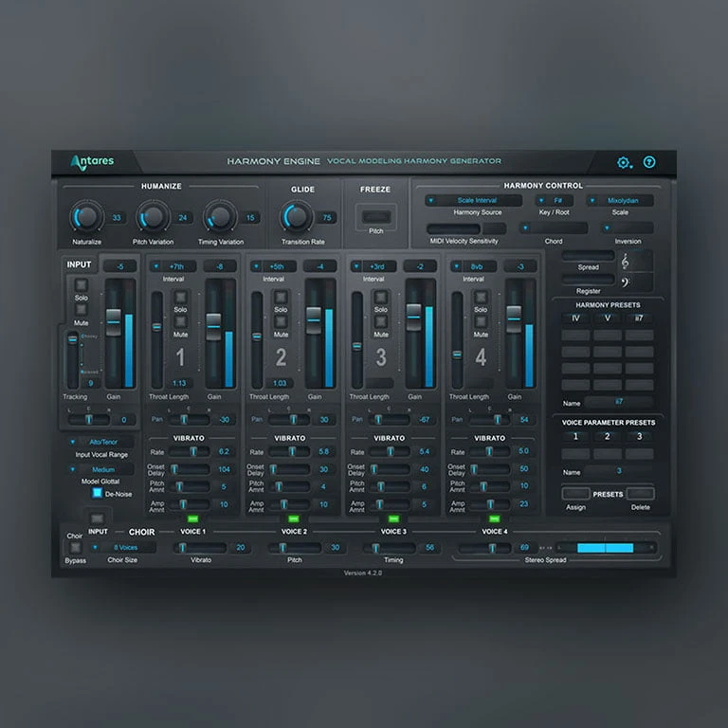Open voice 3 Interval dropdown showing +3rd

pyautogui.click(x=373, y=266)
